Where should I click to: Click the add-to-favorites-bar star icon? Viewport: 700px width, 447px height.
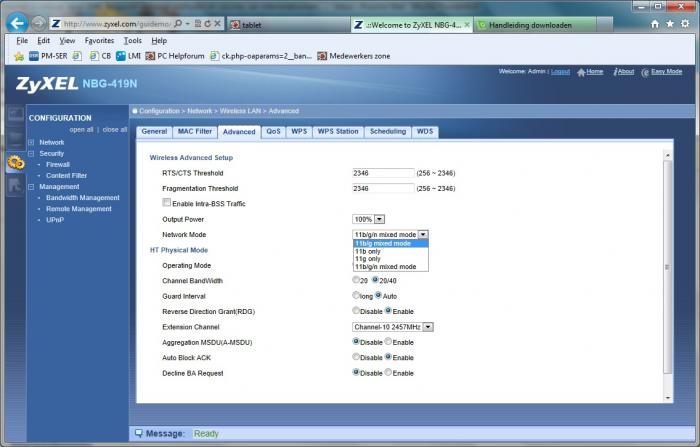(x=19, y=56)
